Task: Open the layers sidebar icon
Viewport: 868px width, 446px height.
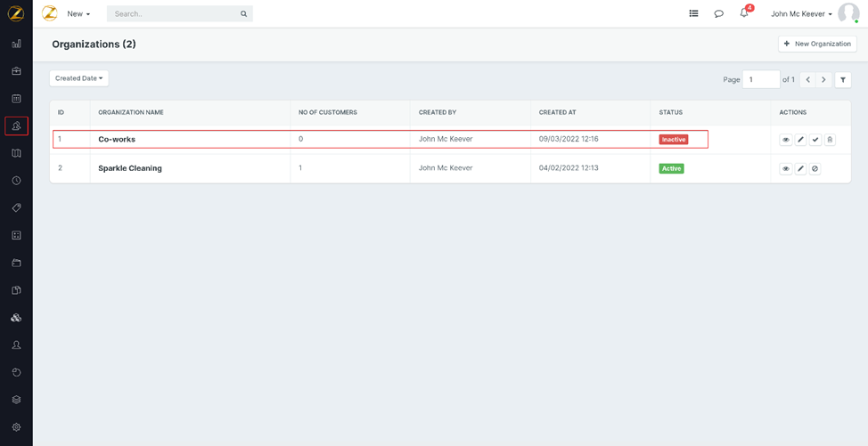Action: (16, 400)
